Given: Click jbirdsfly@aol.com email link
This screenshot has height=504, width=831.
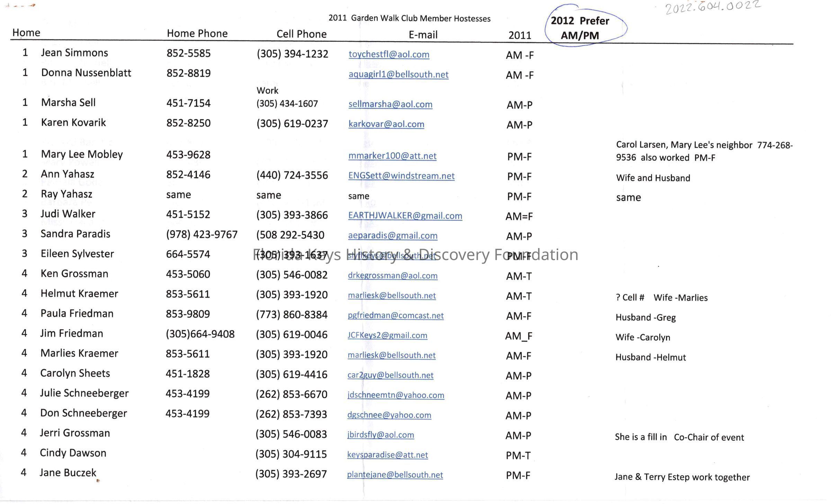Looking at the screenshot, I should 381,435.
